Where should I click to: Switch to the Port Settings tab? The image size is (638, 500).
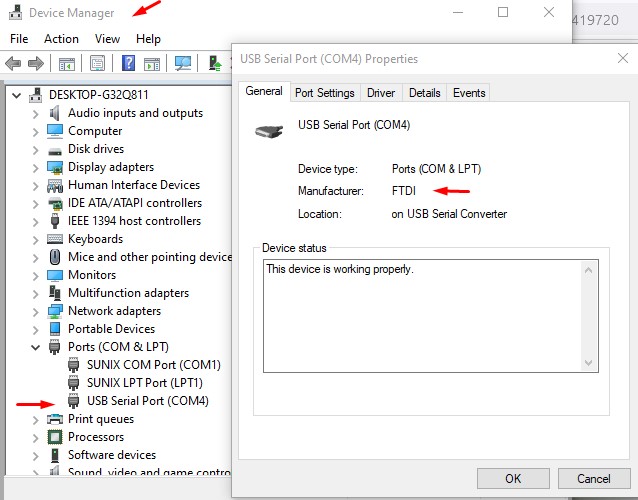tap(324, 93)
